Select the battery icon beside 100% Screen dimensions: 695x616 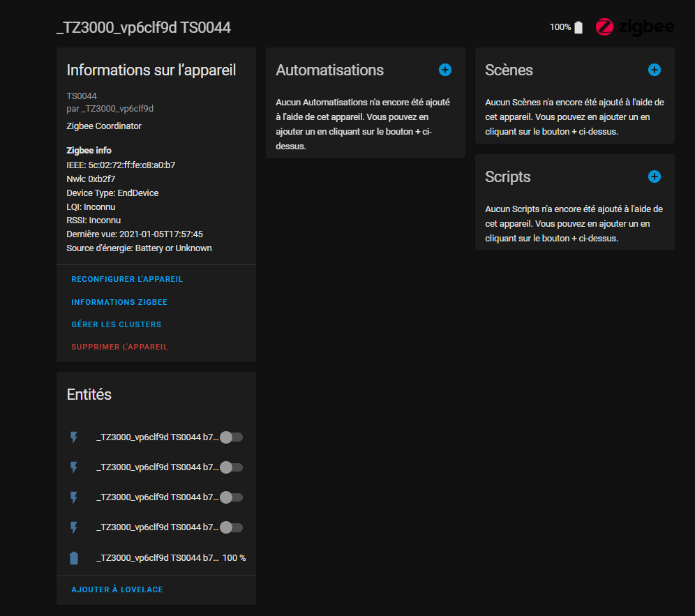coord(578,27)
